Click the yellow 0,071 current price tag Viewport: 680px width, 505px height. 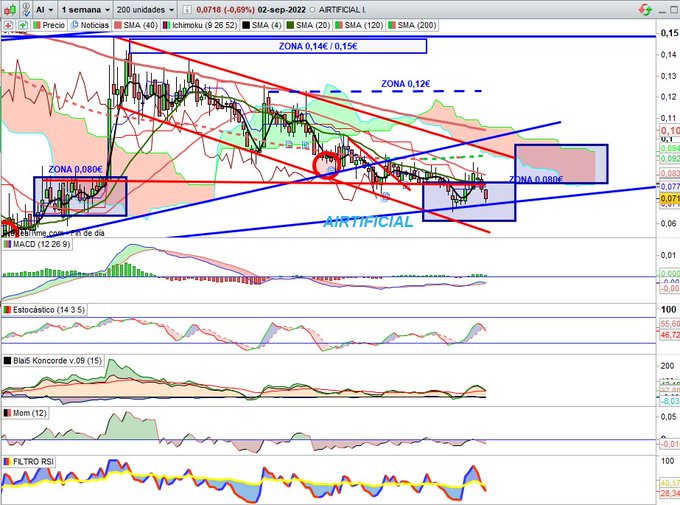pyautogui.click(x=669, y=199)
